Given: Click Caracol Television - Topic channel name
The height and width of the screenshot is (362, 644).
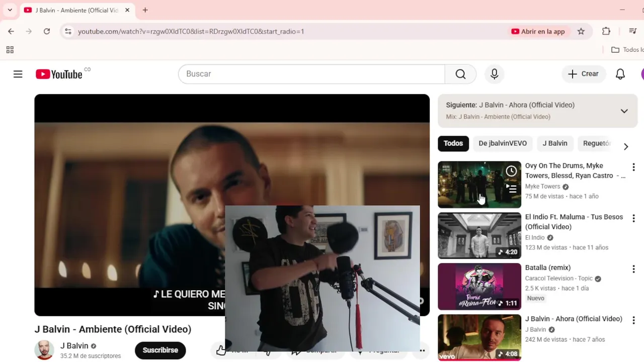Looking at the screenshot, I should click(x=559, y=279).
